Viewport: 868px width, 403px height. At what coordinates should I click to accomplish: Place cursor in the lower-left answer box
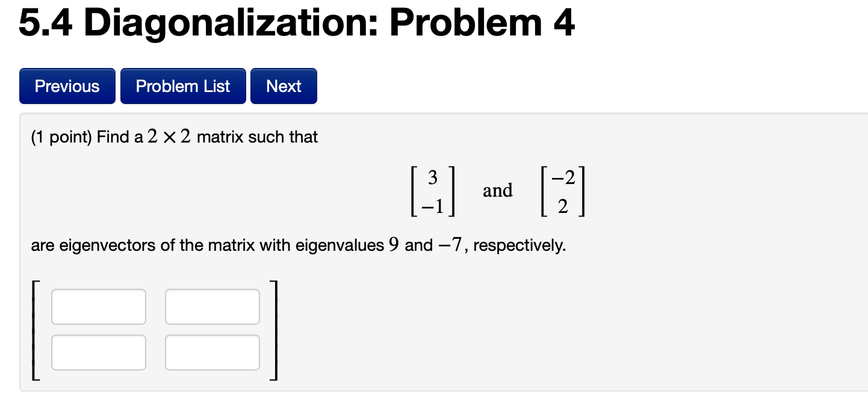click(x=98, y=352)
